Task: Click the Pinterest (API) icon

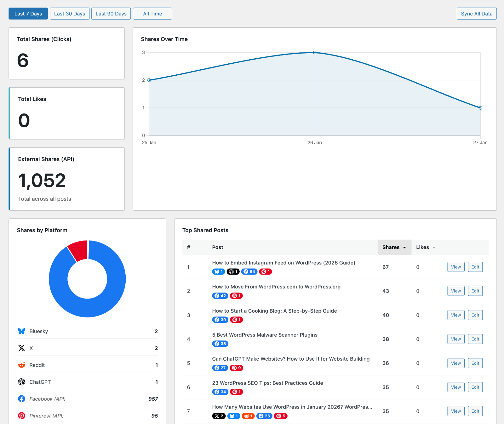Action: pos(21,415)
